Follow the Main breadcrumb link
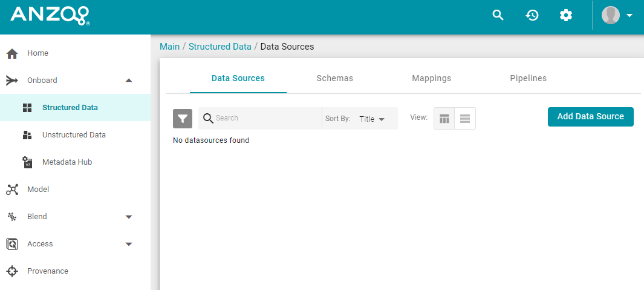This screenshot has width=644, height=290. point(170,47)
